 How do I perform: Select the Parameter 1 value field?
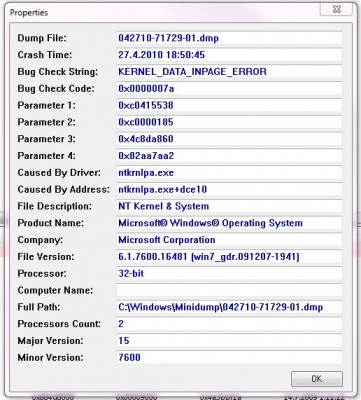point(229,105)
